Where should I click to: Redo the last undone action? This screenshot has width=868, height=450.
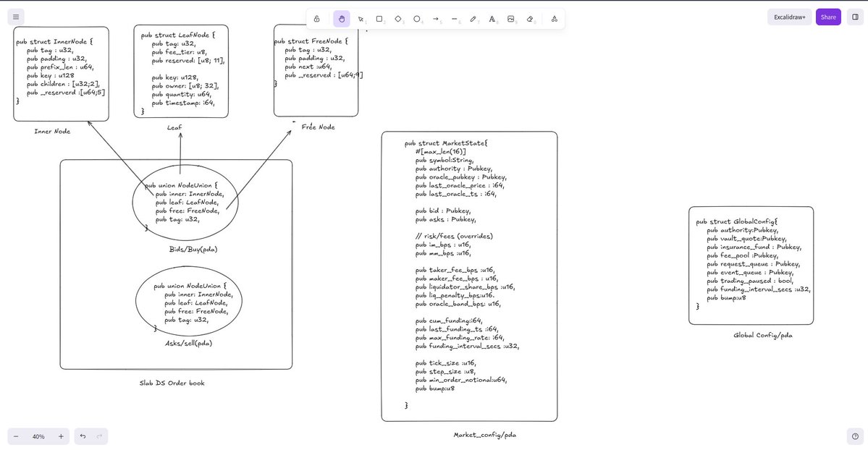click(x=100, y=437)
